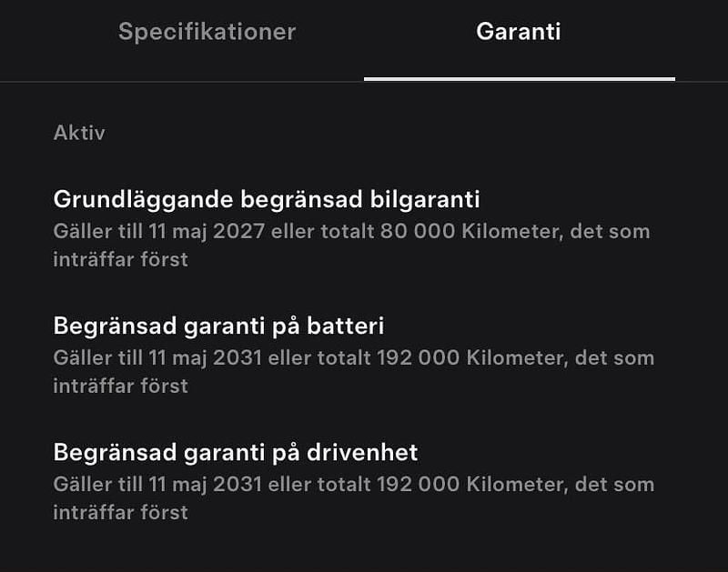The height and width of the screenshot is (572, 728).
Task: Open Begränsad garanti på drivenhet entry
Action: point(236,452)
